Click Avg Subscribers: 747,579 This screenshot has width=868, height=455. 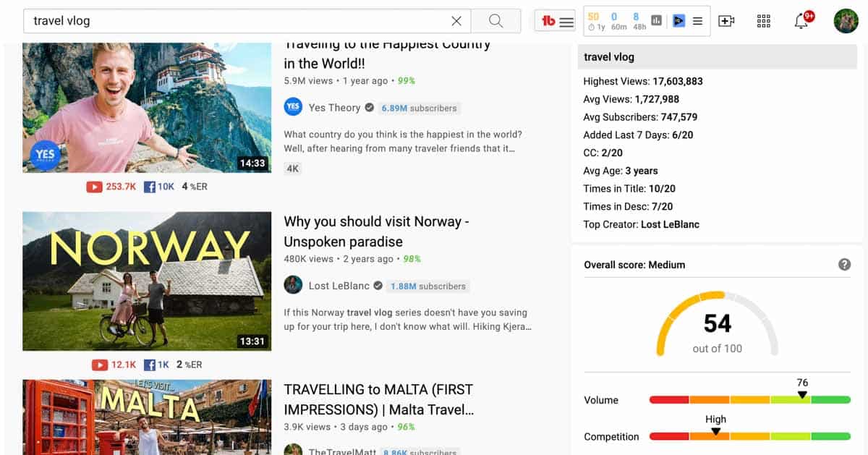640,117
